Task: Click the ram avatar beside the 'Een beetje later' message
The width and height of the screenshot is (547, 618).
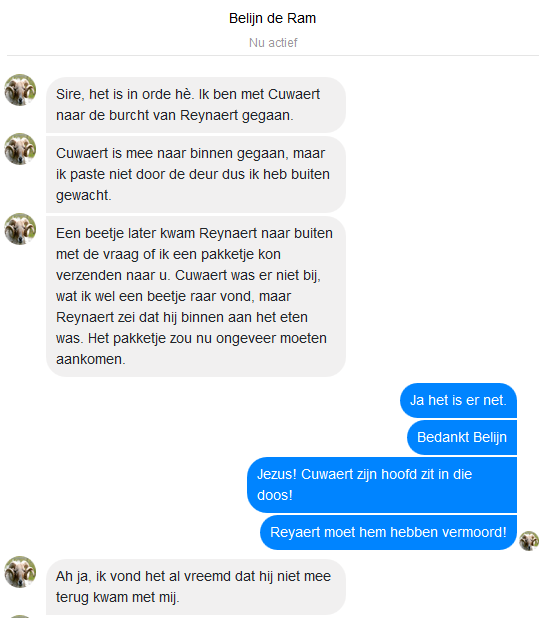Action: [x=20, y=229]
